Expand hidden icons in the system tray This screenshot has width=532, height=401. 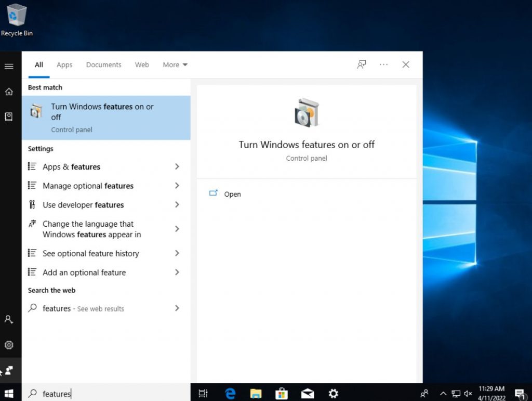(x=443, y=393)
